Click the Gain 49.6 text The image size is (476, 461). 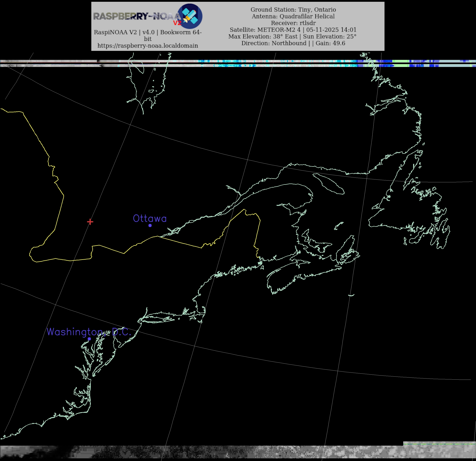330,43
